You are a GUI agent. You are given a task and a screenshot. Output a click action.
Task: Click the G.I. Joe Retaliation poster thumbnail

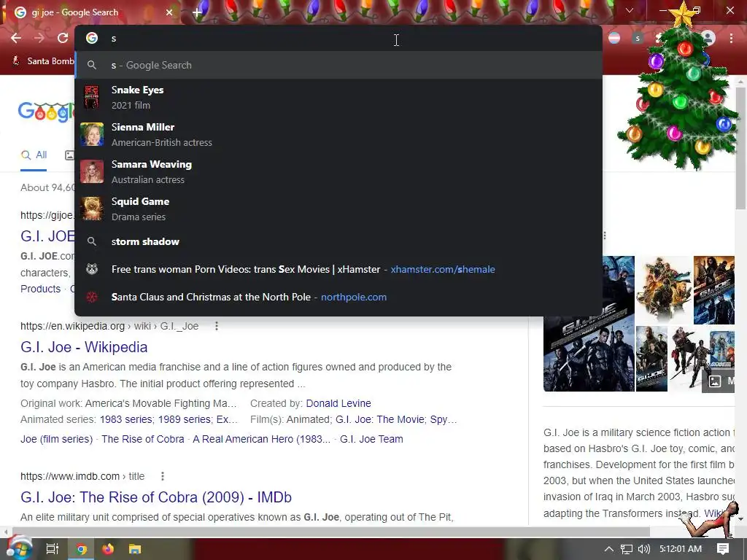pos(651,359)
